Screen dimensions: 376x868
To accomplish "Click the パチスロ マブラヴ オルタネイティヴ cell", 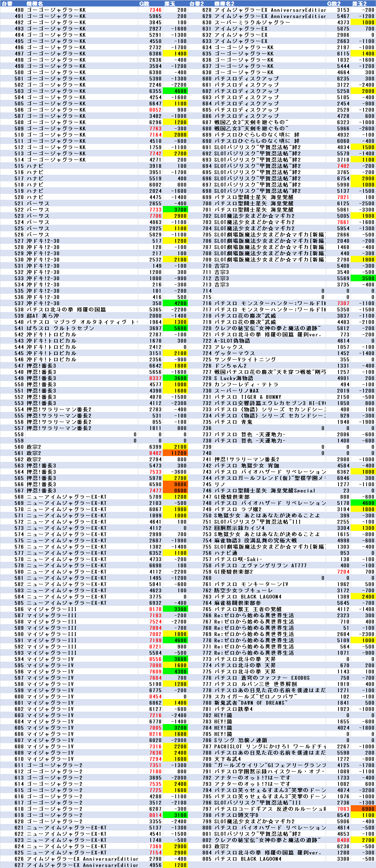I will point(81,322).
